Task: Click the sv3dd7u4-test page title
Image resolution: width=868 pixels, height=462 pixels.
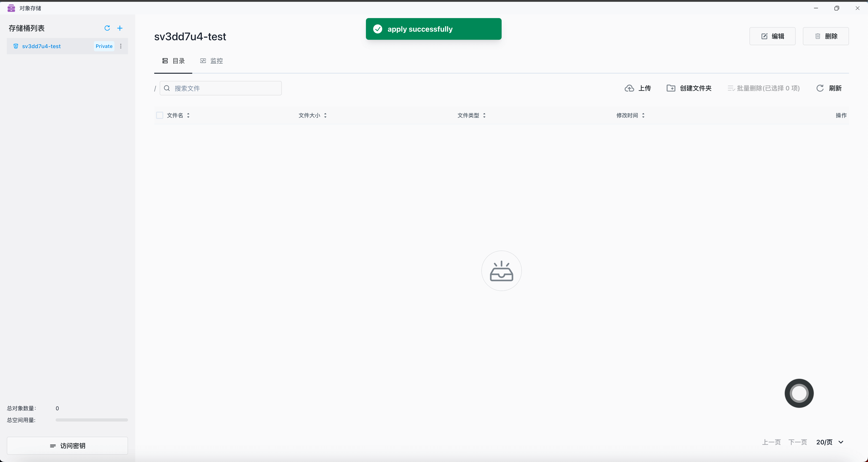Action: click(x=190, y=36)
